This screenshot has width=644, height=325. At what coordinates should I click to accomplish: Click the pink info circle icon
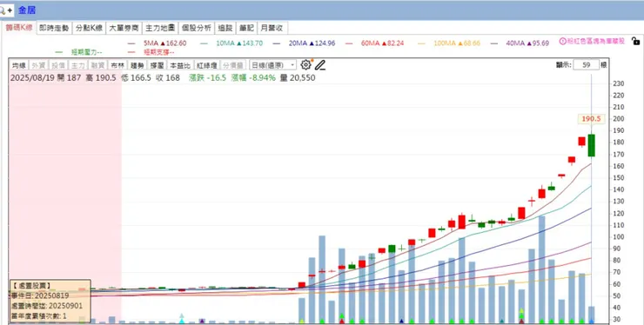[563, 41]
